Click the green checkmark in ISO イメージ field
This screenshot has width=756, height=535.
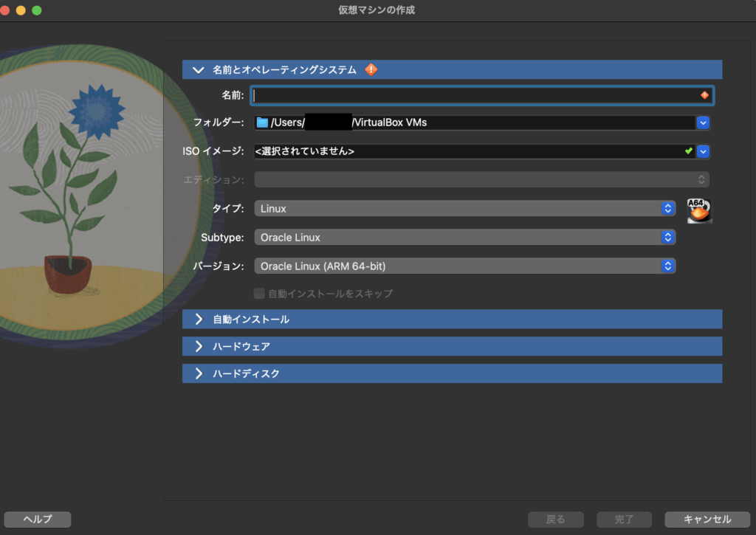688,151
